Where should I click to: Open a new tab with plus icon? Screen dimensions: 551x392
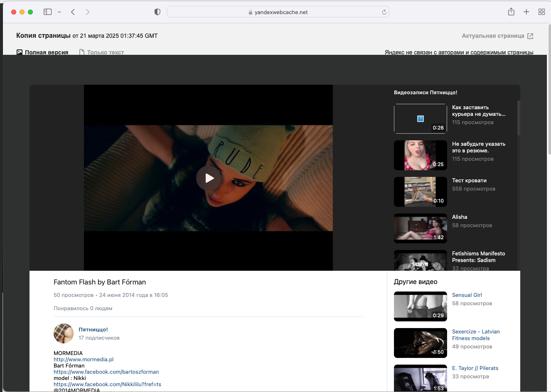526,12
